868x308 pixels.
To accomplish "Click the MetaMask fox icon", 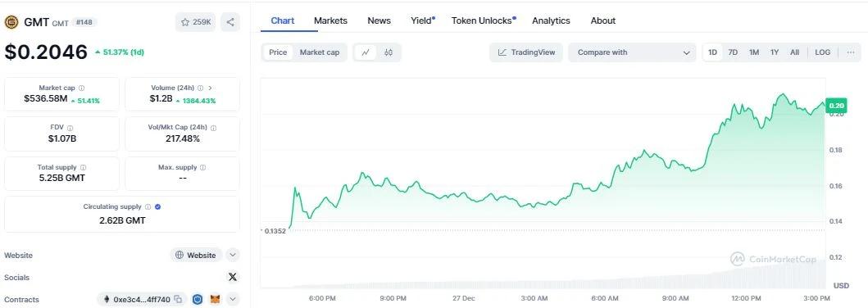I will pyautogui.click(x=215, y=300).
